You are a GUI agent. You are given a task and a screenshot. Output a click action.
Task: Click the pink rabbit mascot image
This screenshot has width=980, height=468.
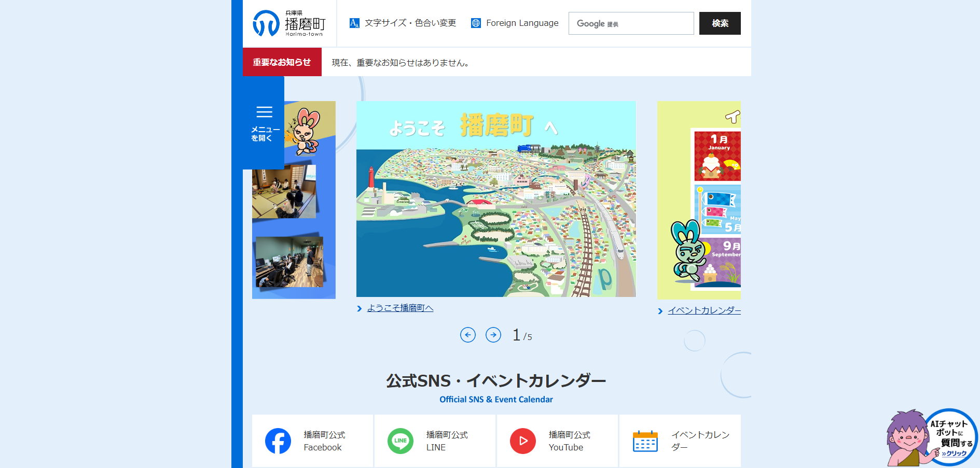304,132
